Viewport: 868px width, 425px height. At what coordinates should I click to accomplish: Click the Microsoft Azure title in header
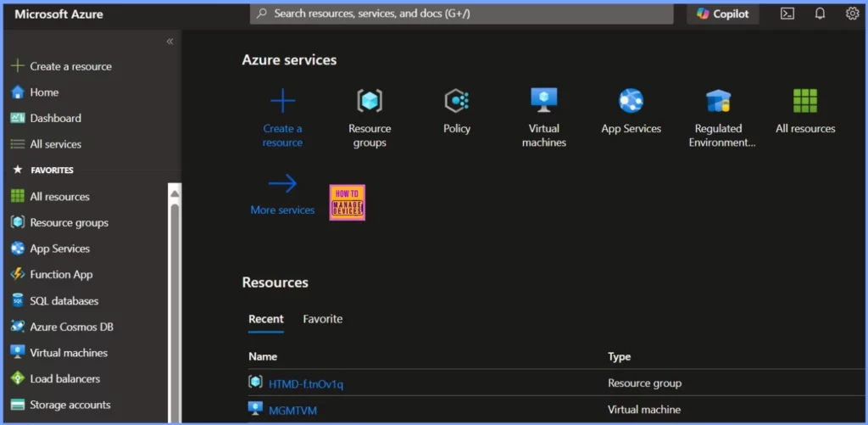click(58, 14)
